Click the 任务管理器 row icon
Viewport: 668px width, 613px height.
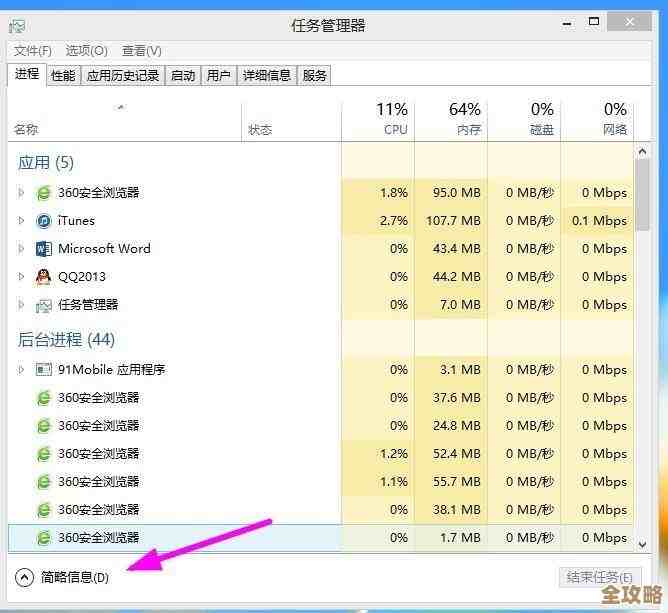click(43, 305)
